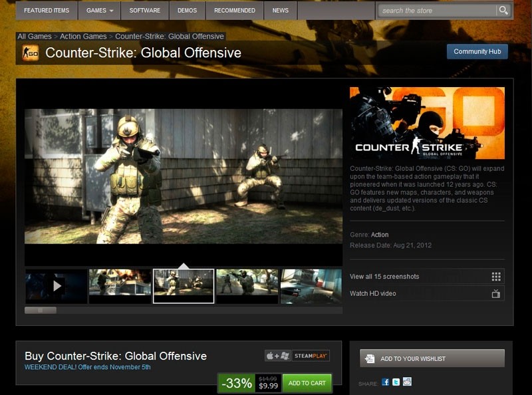Click the HD video TV icon
532x395 pixels.
coord(496,293)
